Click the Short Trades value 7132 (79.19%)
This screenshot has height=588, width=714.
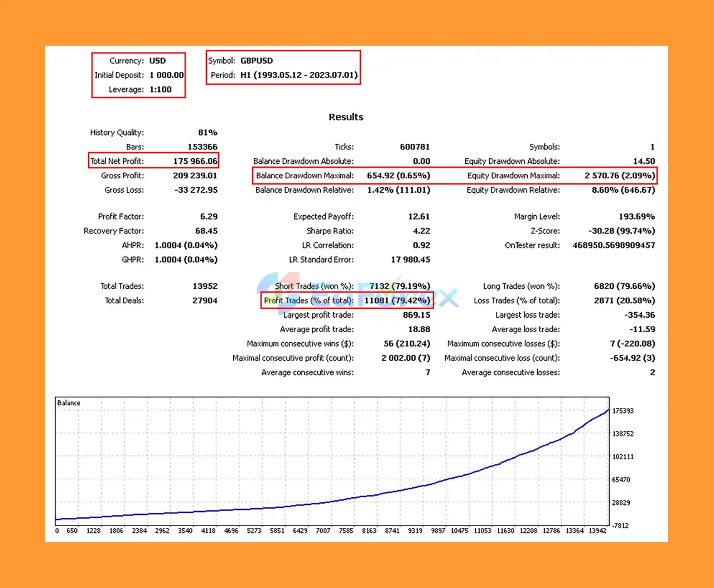coord(399,286)
